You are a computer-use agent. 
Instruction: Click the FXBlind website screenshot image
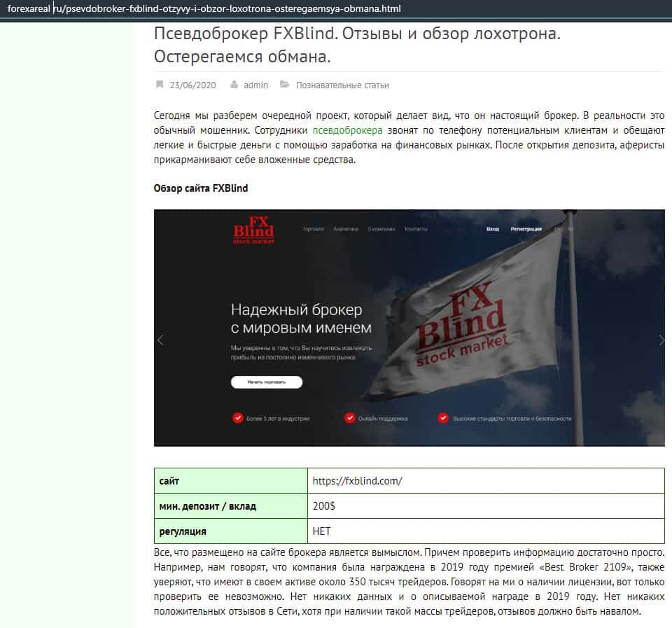click(x=409, y=328)
